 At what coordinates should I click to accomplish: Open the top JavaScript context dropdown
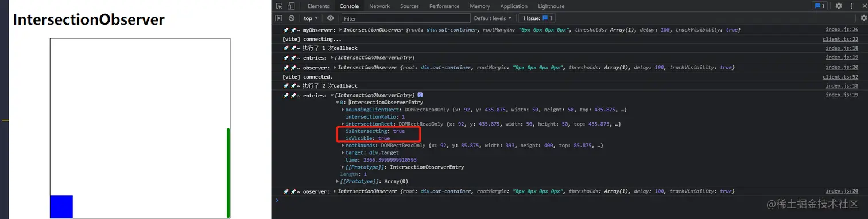pos(311,18)
